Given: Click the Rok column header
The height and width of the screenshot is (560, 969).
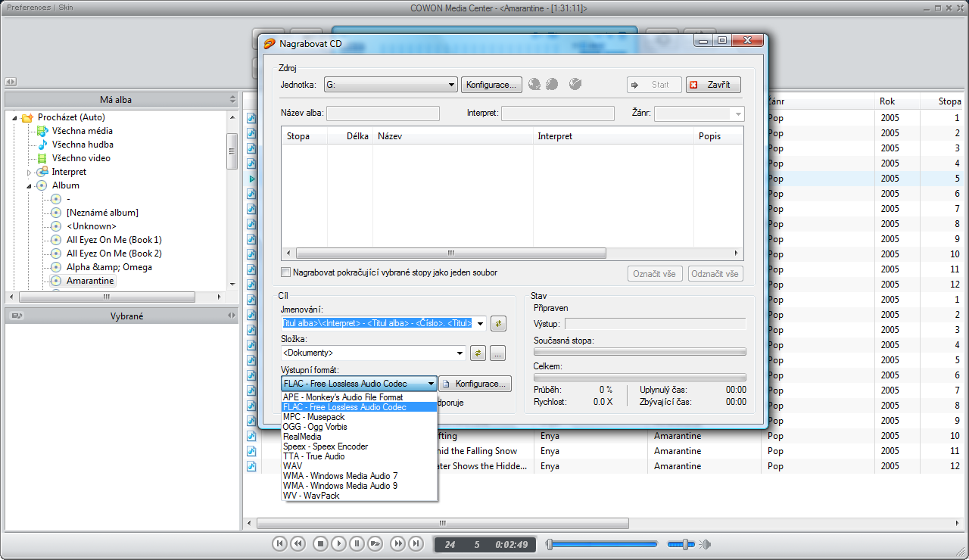Looking at the screenshot, I should point(896,101).
